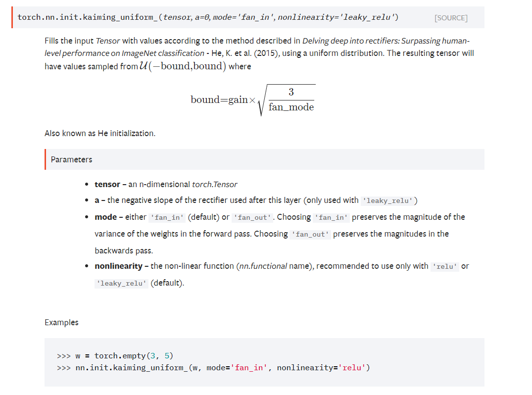Click 'leaky_relu' code in the a parameter

pos(387,200)
